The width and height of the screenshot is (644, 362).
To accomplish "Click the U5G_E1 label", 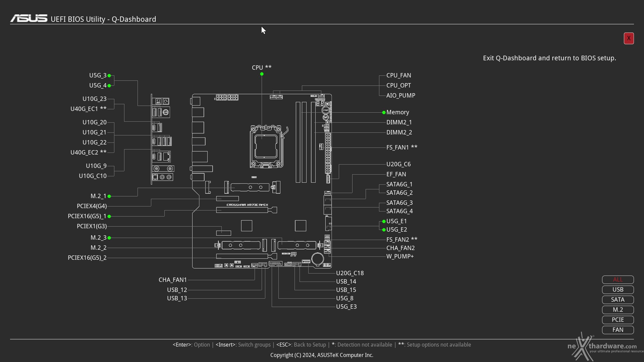I will click(396, 221).
